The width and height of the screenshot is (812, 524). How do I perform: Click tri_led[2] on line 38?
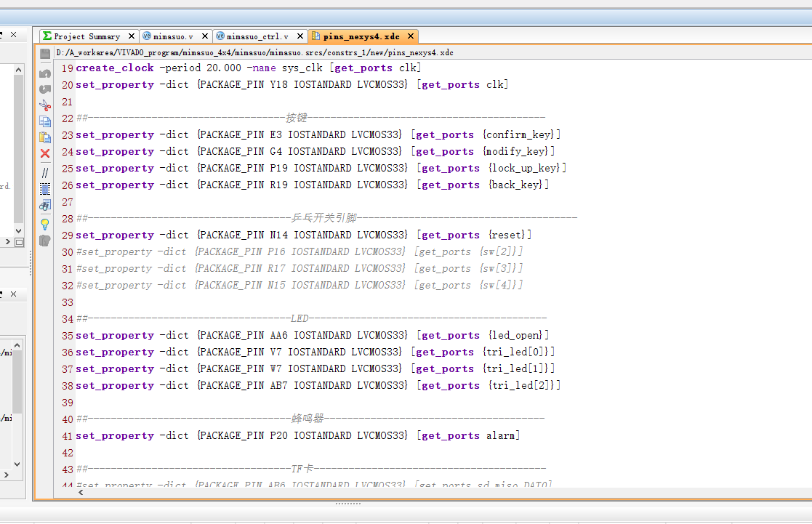click(x=521, y=385)
